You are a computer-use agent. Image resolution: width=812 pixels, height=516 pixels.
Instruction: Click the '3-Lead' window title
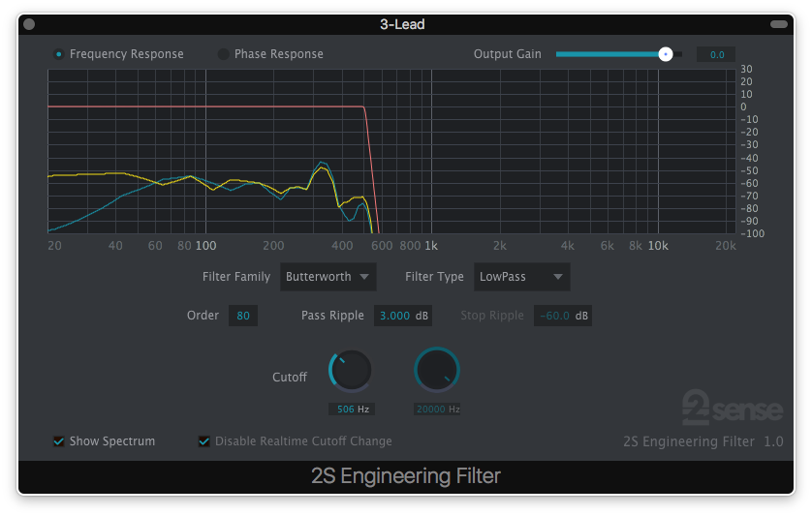coord(402,24)
